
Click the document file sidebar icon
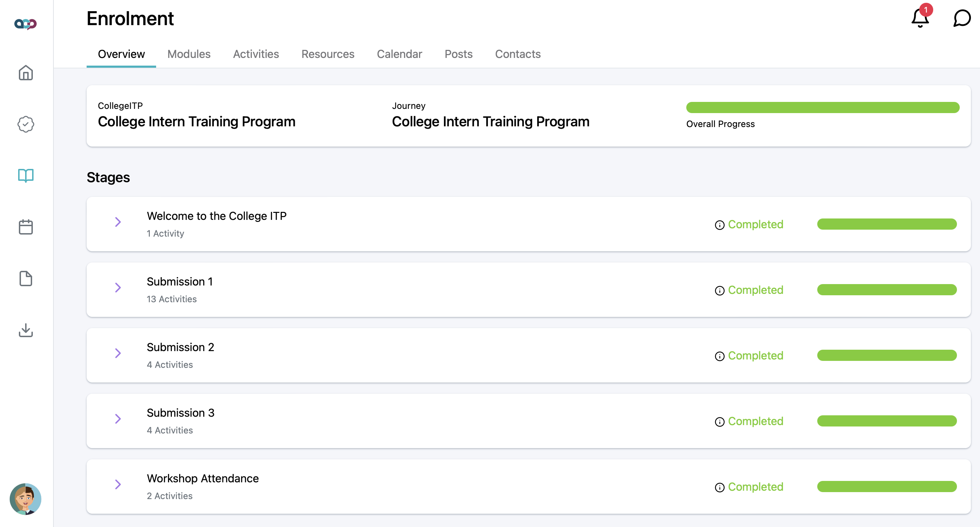coord(25,278)
